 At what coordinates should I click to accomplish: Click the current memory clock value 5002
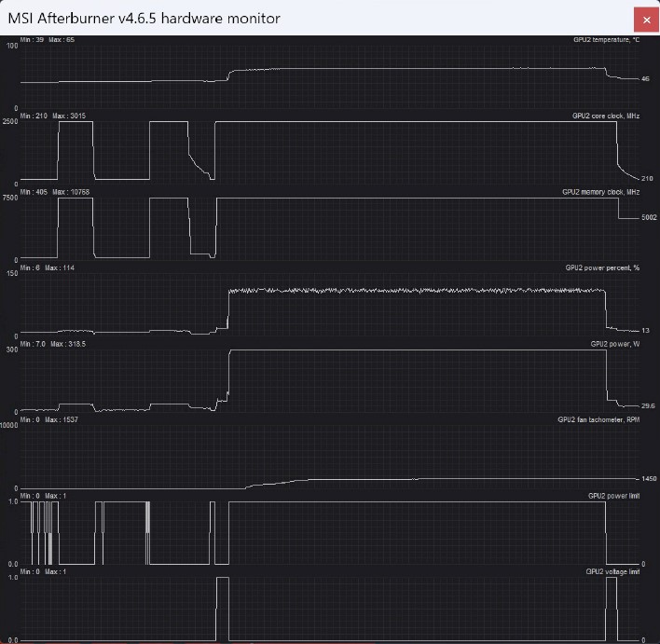point(649,217)
